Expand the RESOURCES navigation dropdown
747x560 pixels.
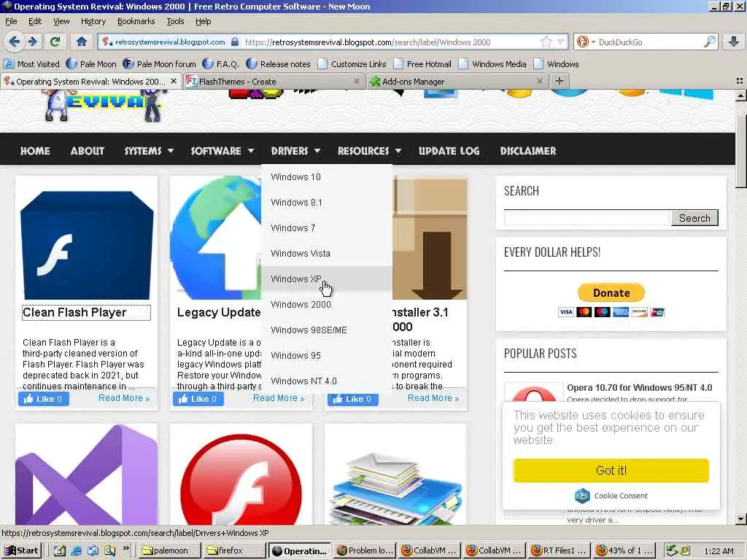tap(369, 151)
